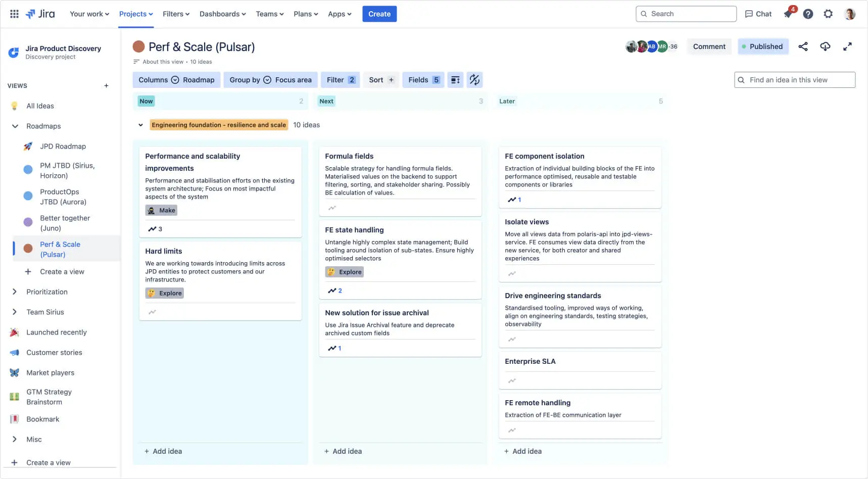This screenshot has width=868, height=479.
Task: Click the card layout options icon
Action: point(455,80)
